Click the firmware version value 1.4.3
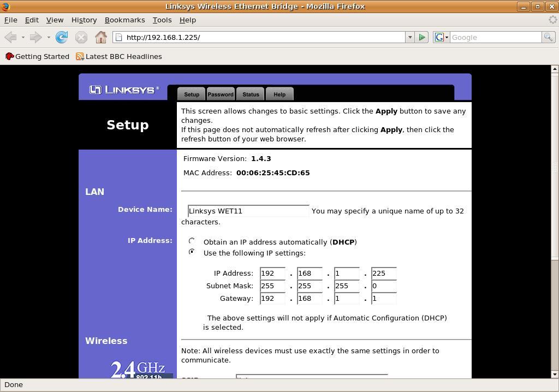Screen dimensions: 559x392 (x=261, y=159)
